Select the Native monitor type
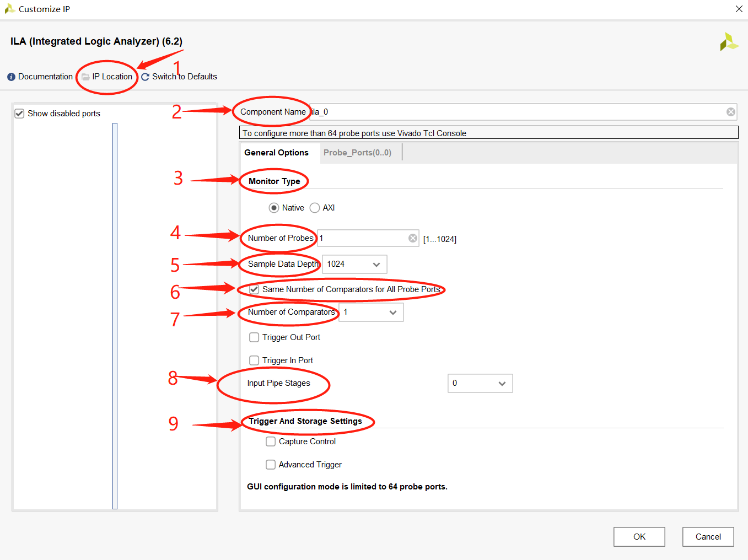748x560 pixels. coord(274,208)
